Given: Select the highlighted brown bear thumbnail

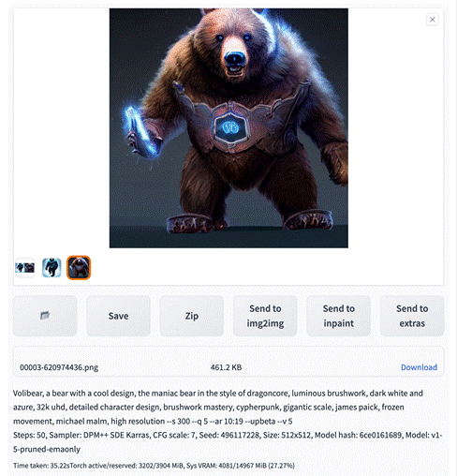Looking at the screenshot, I should coord(79,268).
